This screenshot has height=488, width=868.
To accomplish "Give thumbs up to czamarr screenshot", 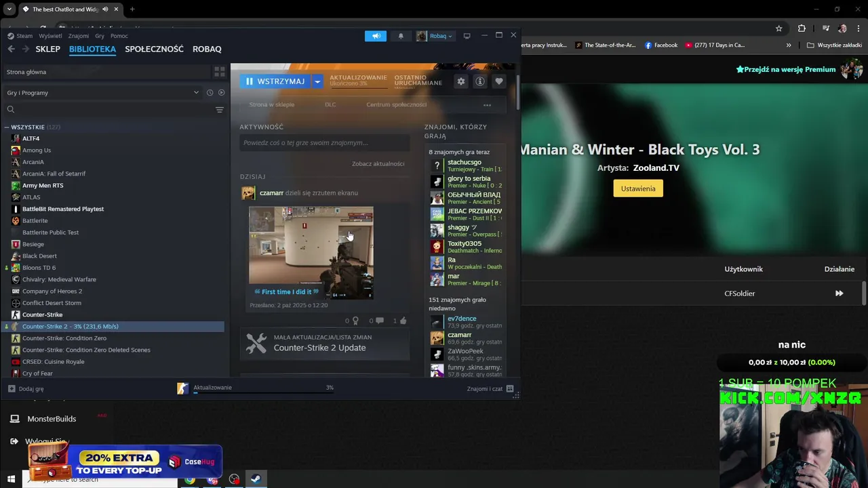I will click(403, 321).
